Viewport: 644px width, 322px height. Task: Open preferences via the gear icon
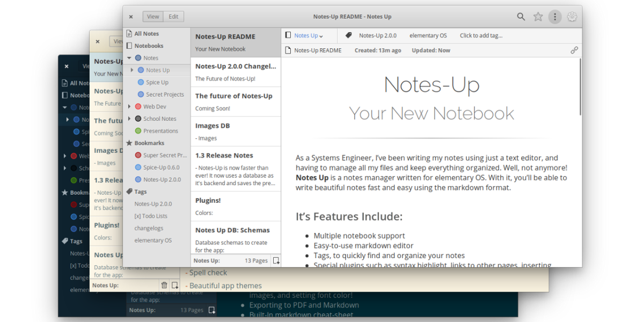572,17
